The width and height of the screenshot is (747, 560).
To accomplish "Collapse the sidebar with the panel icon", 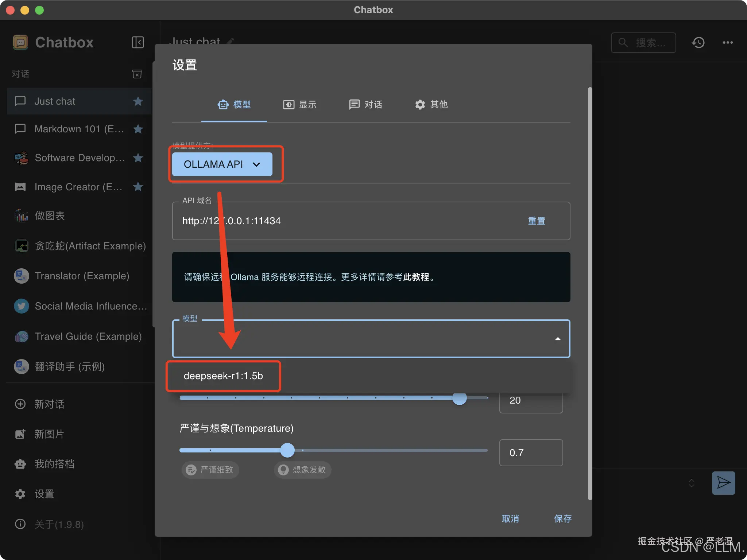I will (138, 42).
